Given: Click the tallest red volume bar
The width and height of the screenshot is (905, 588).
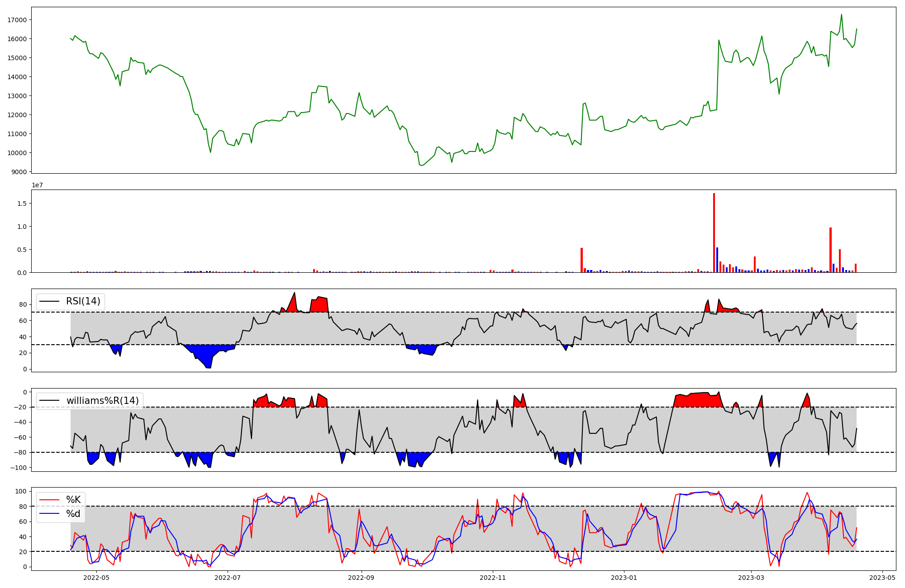Looking at the screenshot, I should coord(714,233).
